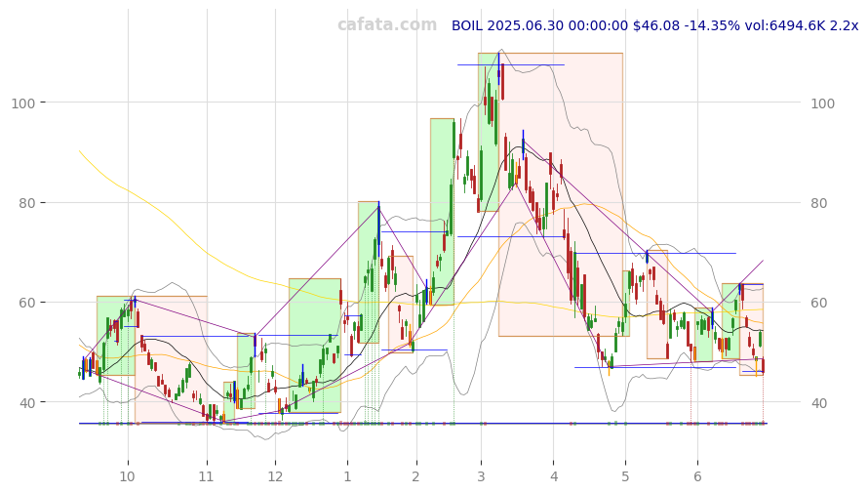
Task: Click the wide green box between months 12 and 1
Action: click(x=314, y=346)
